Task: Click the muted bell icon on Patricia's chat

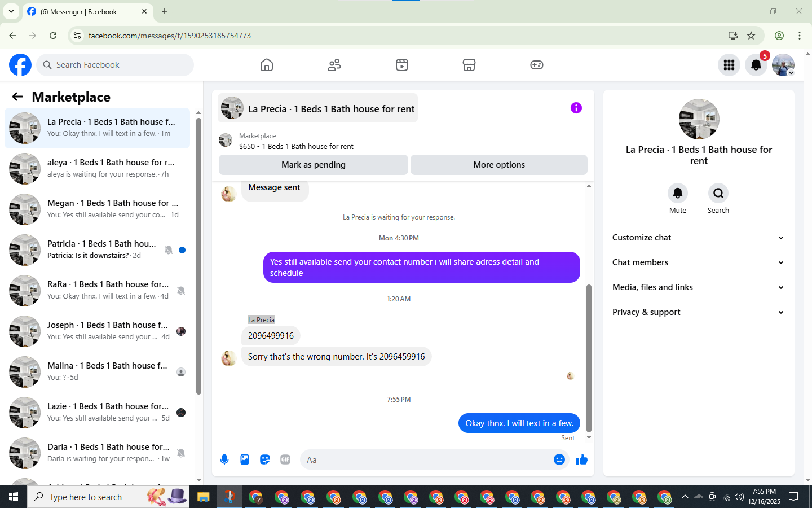Action: tap(168, 250)
